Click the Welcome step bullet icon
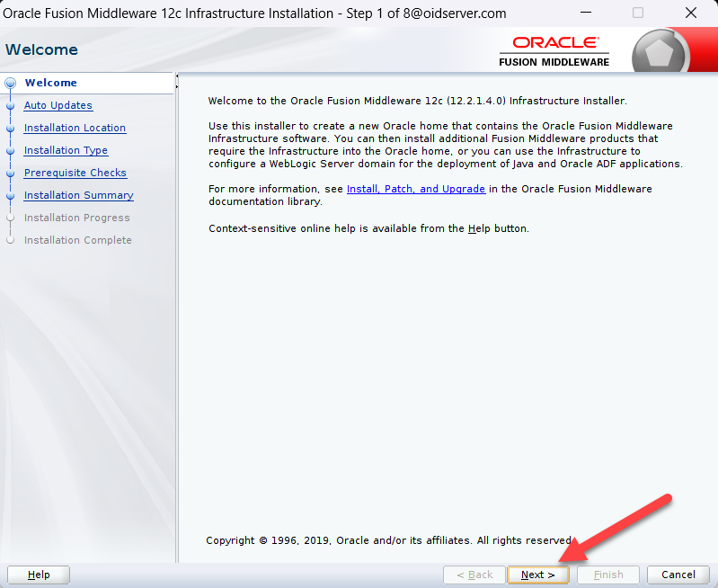 [x=11, y=83]
